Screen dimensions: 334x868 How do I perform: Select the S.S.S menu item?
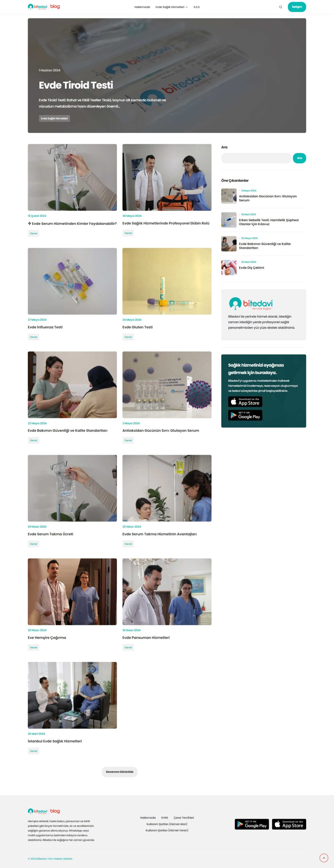click(x=197, y=7)
